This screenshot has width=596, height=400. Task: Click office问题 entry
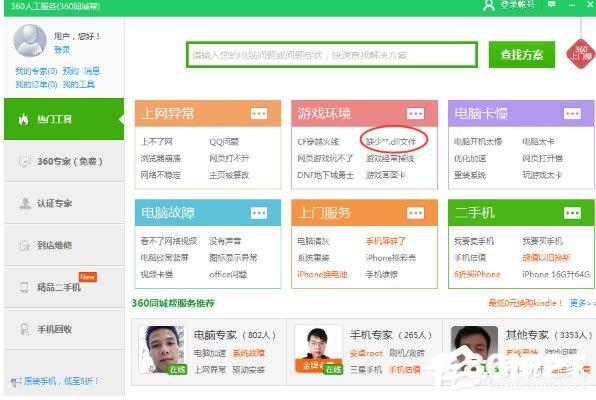tap(228, 275)
